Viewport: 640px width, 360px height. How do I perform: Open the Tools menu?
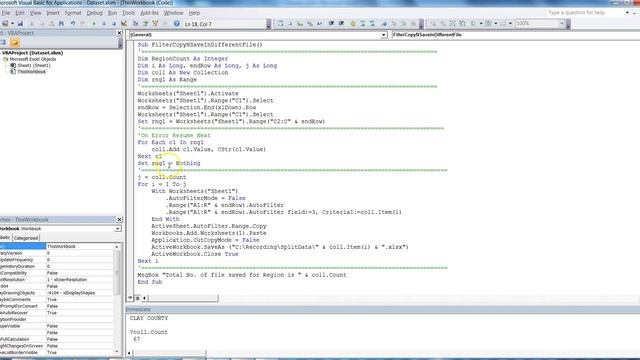[x=129, y=13]
